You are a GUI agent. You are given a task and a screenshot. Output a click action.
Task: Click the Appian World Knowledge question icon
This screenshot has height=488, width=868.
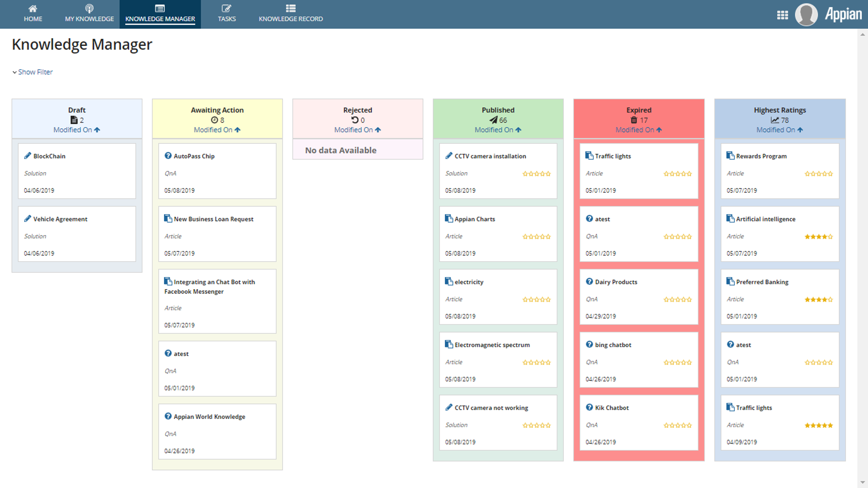point(168,416)
